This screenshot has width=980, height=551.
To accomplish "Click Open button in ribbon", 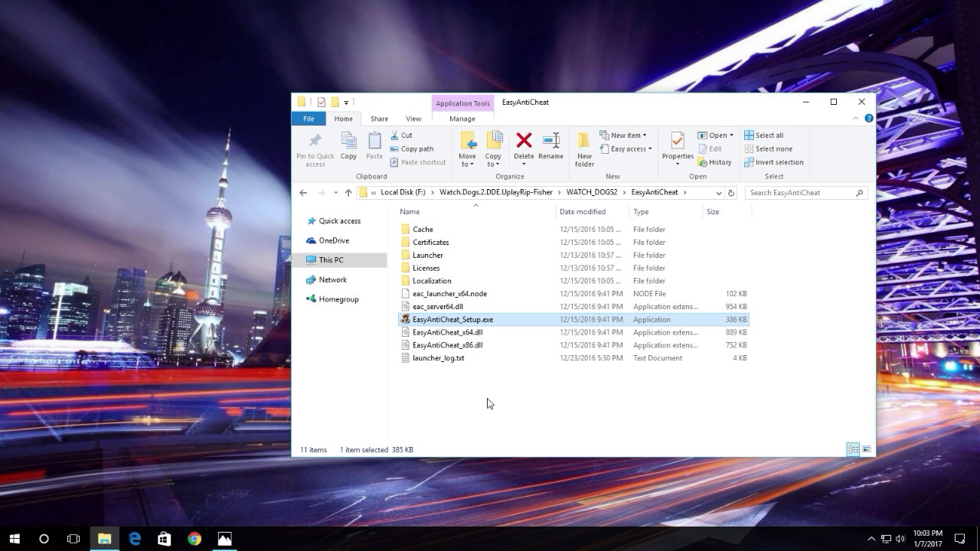I will [x=715, y=135].
